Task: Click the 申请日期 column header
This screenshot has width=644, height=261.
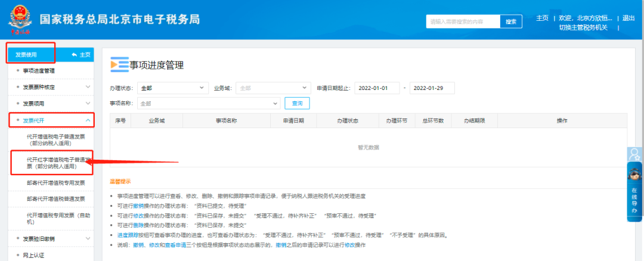Action: click(293, 120)
